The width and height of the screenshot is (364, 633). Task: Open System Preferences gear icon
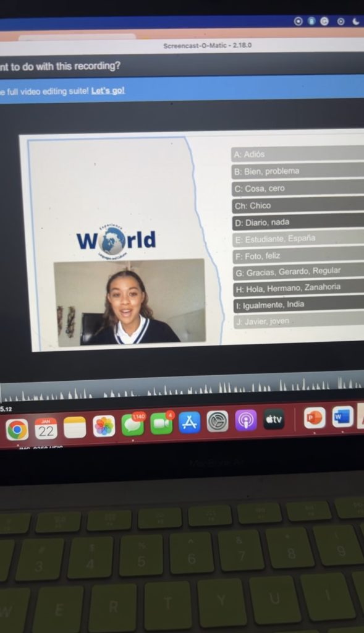click(218, 421)
